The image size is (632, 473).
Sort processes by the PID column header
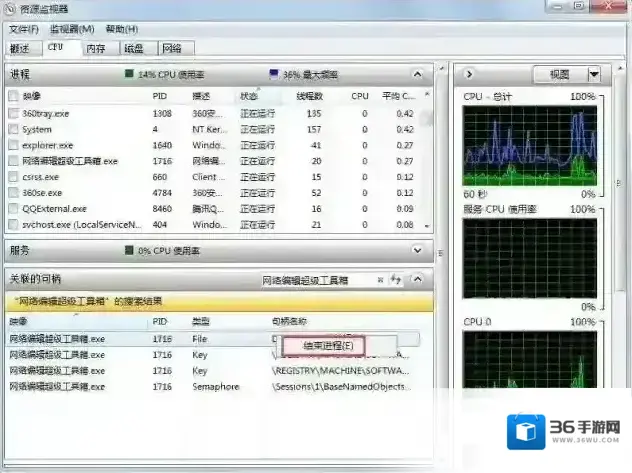[160, 96]
